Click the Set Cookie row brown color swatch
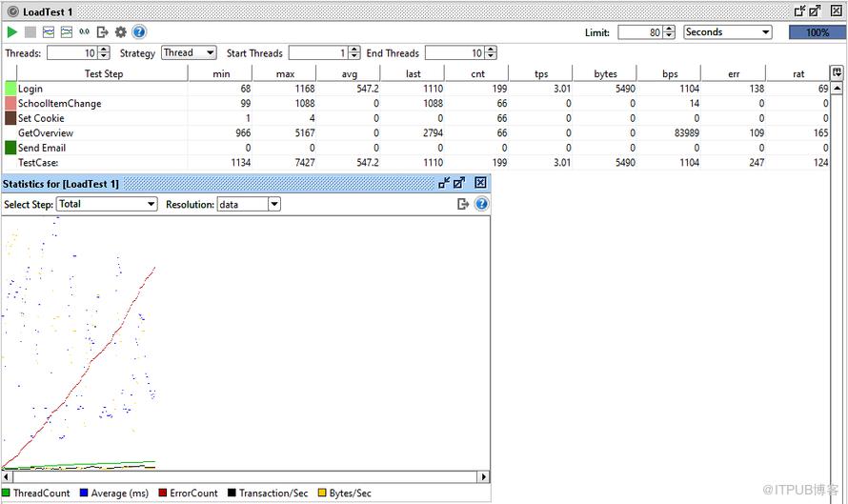Screen dimensions: 848x504 click(x=10, y=118)
